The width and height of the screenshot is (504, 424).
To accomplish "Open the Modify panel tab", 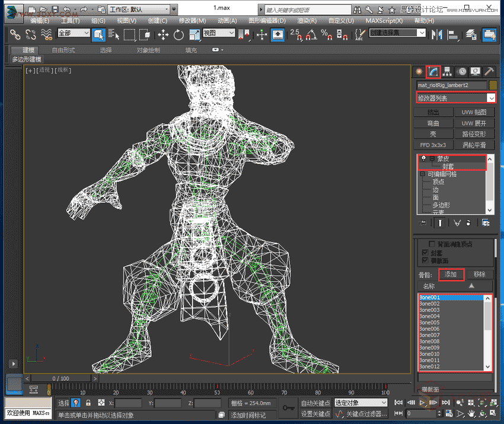I will pos(433,71).
